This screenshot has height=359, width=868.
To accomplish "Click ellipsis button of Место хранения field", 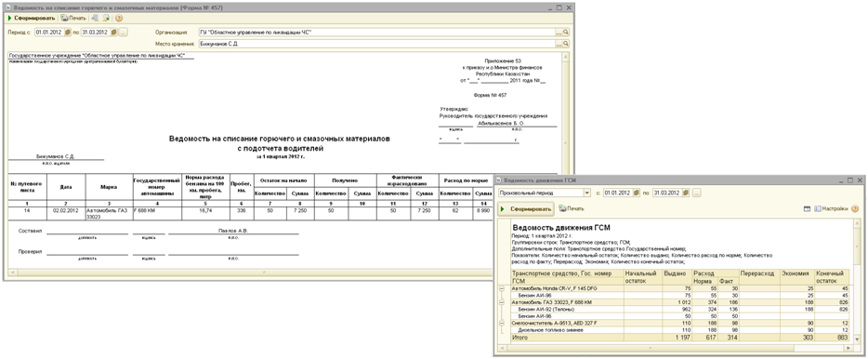I will click(x=559, y=44).
